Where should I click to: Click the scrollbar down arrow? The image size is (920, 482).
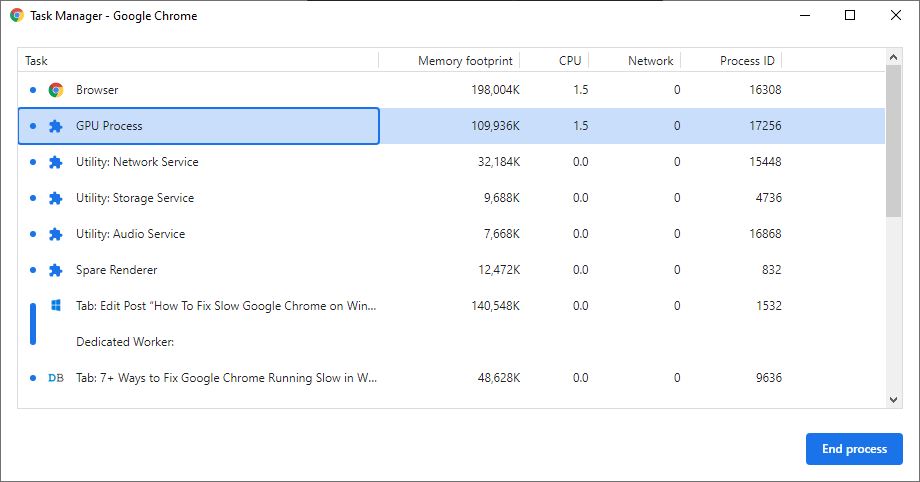[894, 400]
